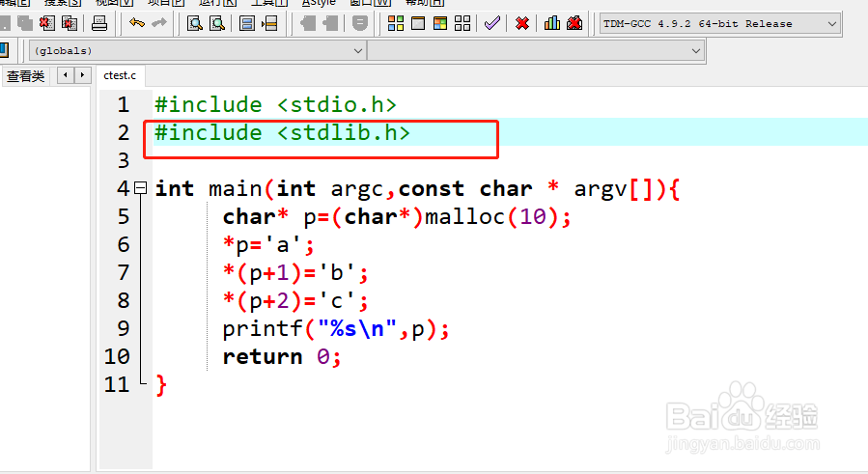Click the greyed Back navigation icon

pos(308,23)
